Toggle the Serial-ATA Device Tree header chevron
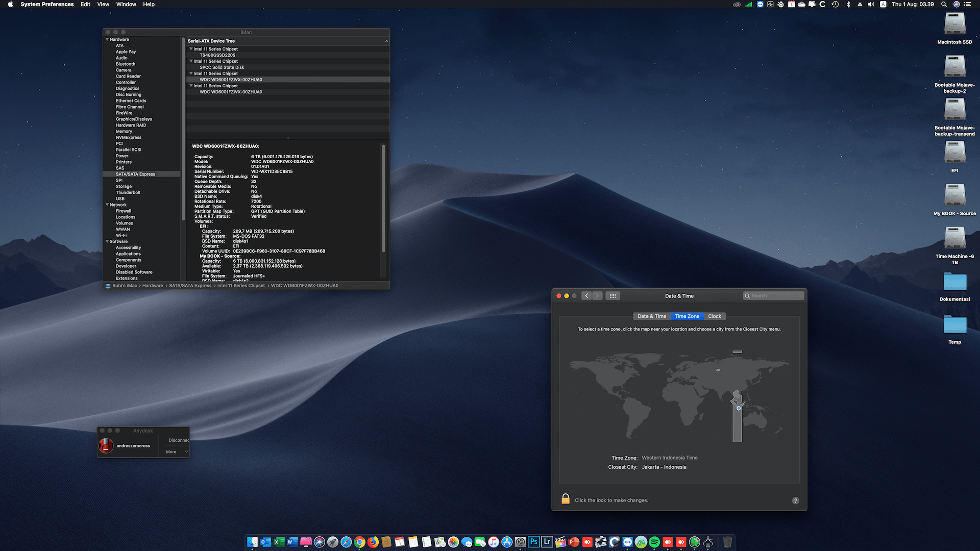 (386, 41)
